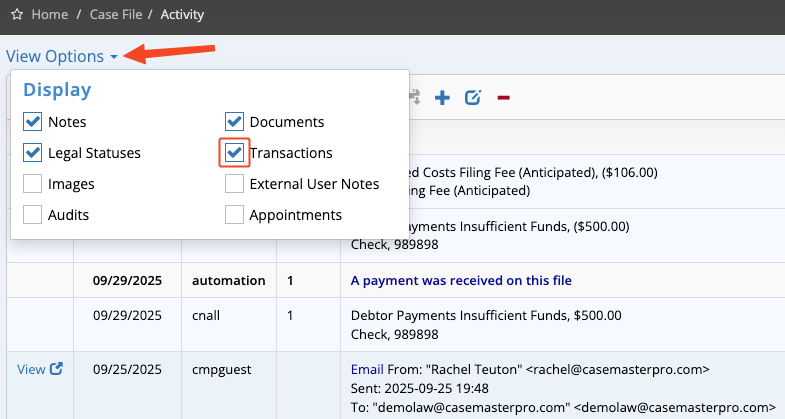Click the edit pencil icon in toolbar
This screenshot has height=419, width=785.
pyautogui.click(x=473, y=97)
